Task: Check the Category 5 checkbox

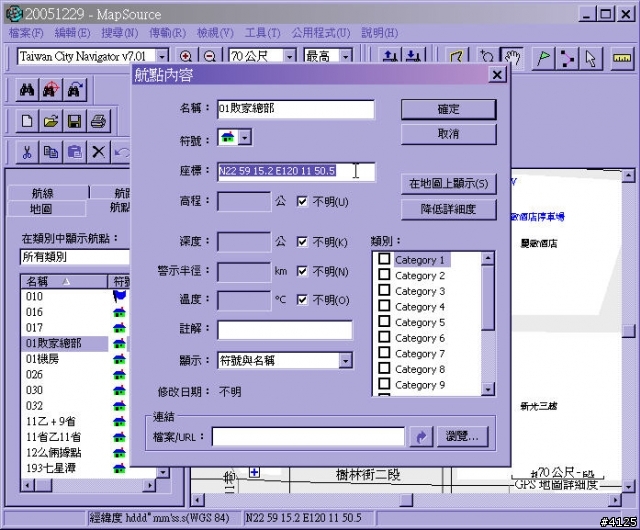Action: [x=384, y=321]
